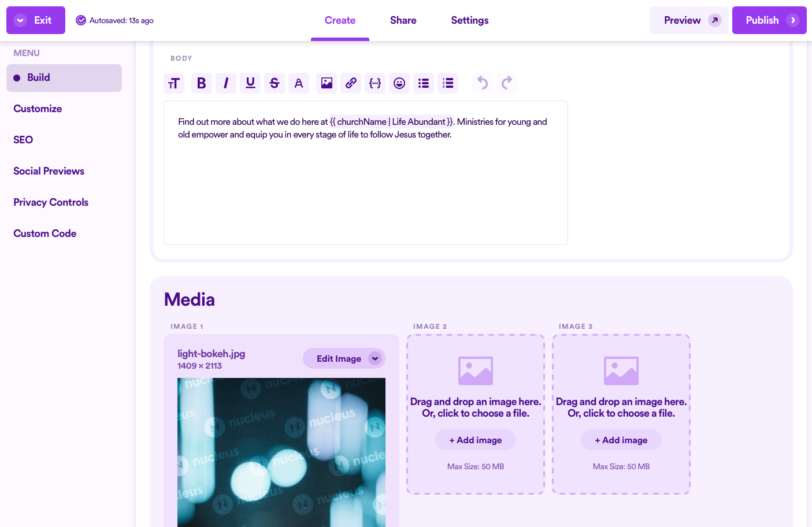The width and height of the screenshot is (812, 527).
Task: Click the Image 2 drag and drop text
Action: click(x=476, y=407)
